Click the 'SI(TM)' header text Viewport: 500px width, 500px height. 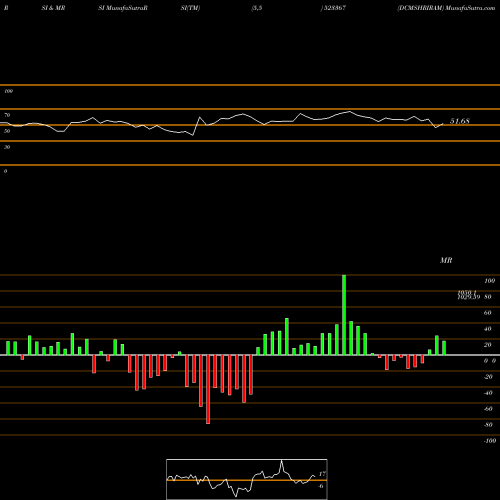pyautogui.click(x=190, y=8)
